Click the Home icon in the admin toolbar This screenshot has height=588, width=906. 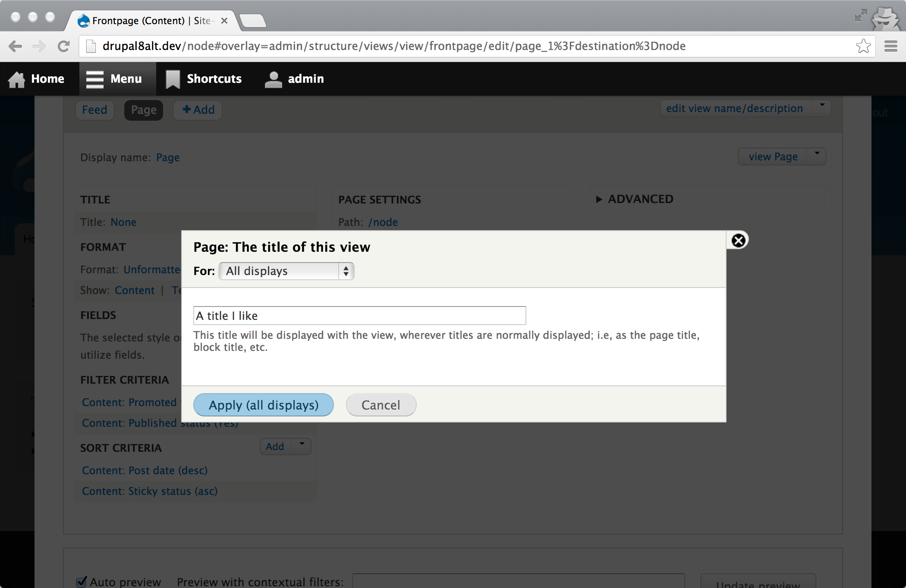point(16,78)
